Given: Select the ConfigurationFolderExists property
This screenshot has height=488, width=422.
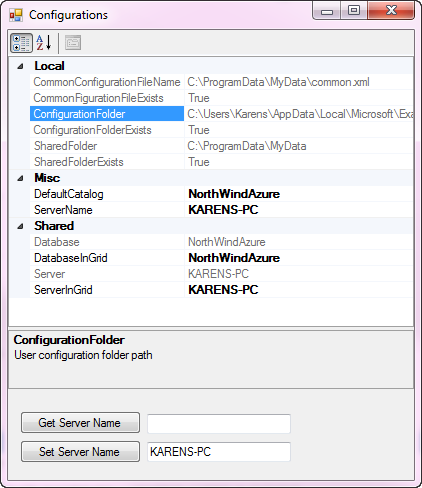Looking at the screenshot, I should pos(107,130).
